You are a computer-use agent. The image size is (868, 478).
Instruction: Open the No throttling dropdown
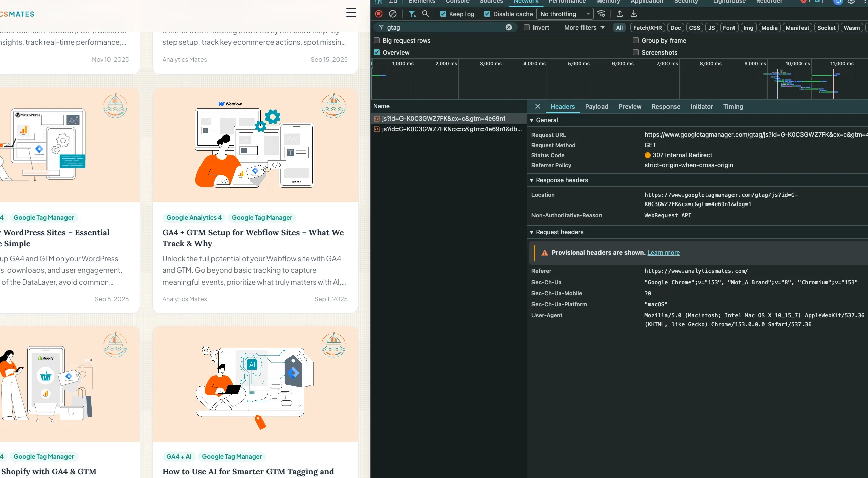click(x=565, y=14)
